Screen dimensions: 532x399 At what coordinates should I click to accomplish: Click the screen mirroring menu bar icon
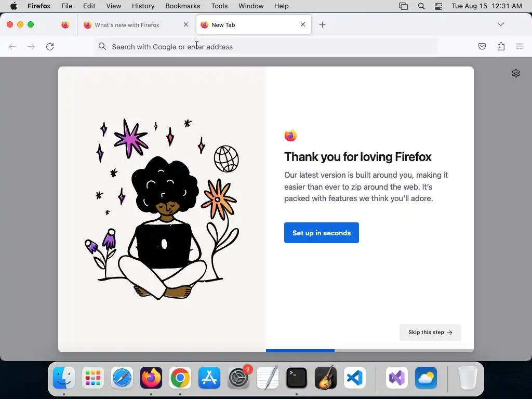(x=403, y=6)
